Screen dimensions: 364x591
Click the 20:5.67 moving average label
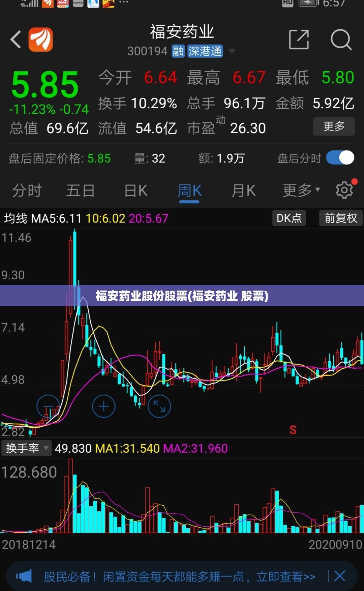(x=148, y=219)
